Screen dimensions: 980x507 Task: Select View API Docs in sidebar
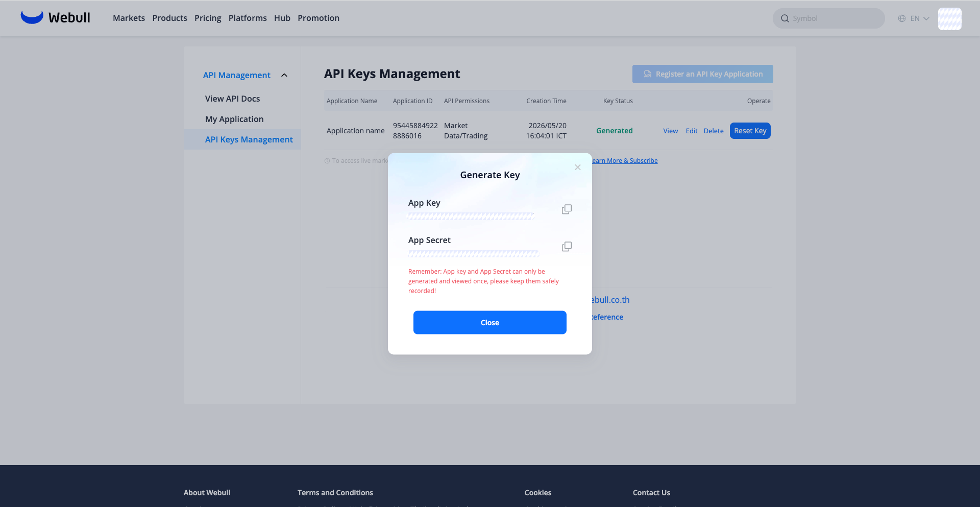pos(233,99)
